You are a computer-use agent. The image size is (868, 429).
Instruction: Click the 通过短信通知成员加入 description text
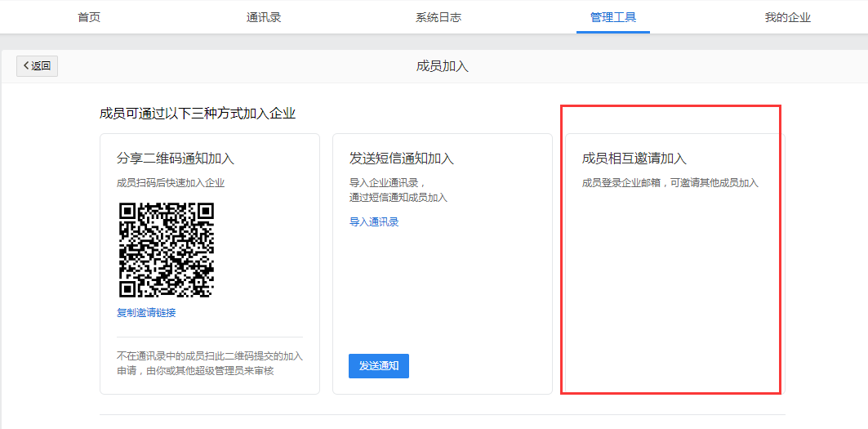398,198
